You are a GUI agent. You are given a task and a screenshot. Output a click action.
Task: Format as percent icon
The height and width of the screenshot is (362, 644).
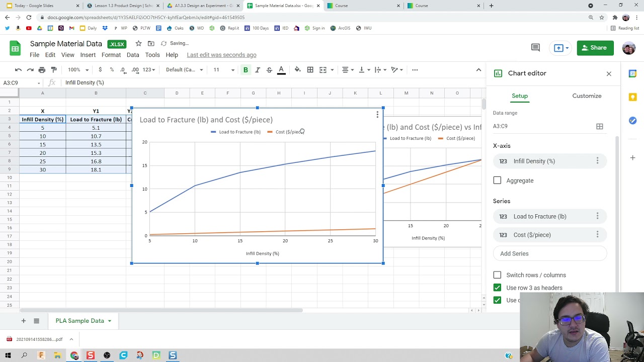coord(112,70)
